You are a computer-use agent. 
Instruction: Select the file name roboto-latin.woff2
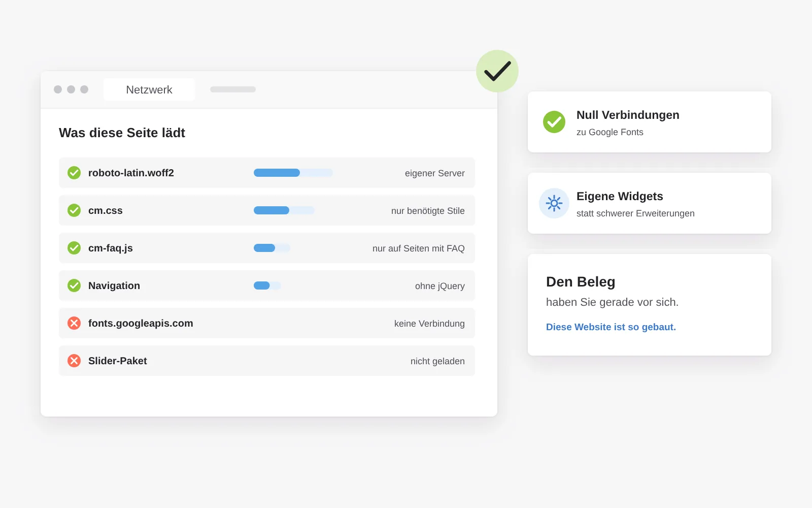(131, 173)
